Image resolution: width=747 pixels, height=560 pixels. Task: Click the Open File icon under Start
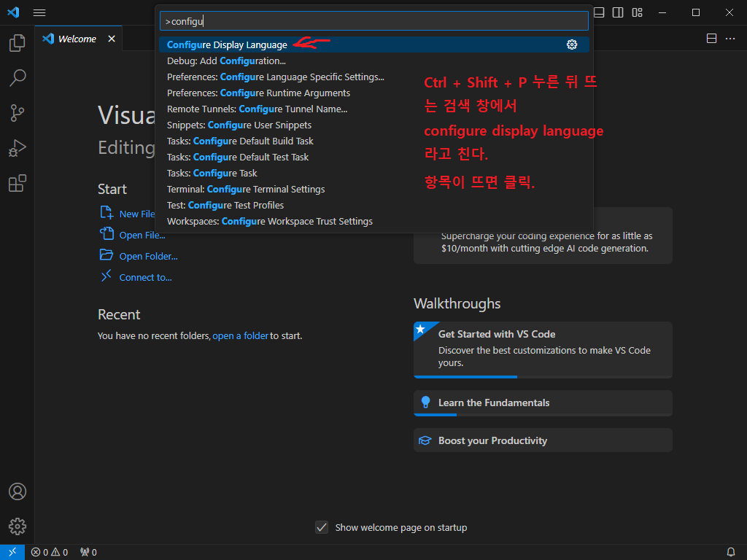(x=107, y=234)
